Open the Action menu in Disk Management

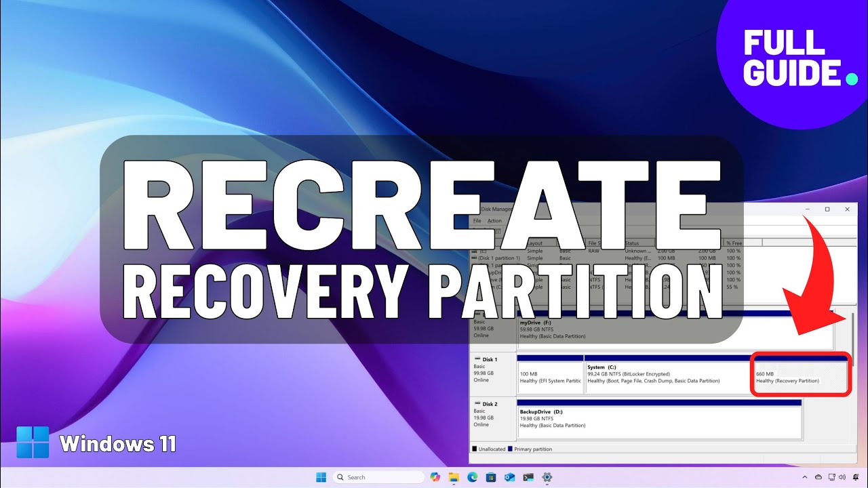[495, 221]
